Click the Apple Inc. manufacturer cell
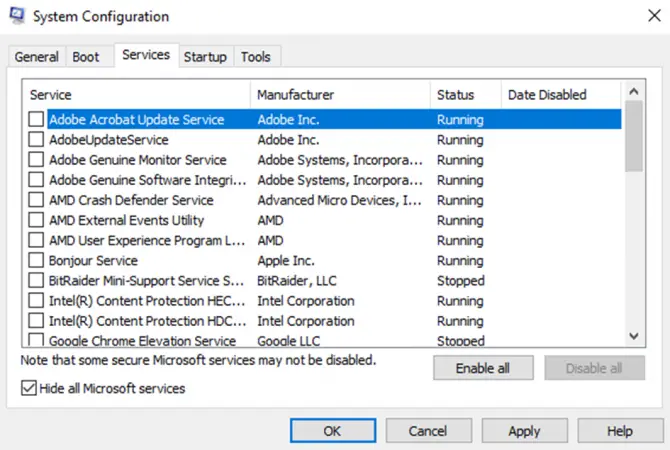This screenshot has width=670, height=450. [x=286, y=260]
